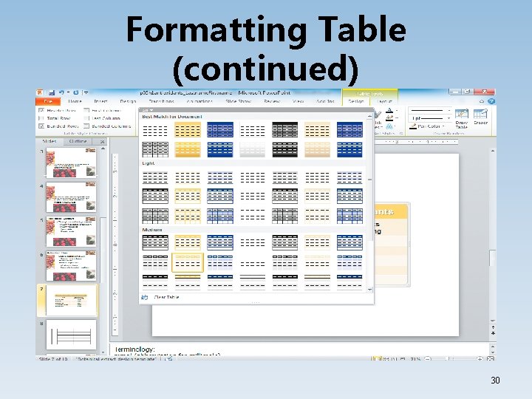Screen dimensions: 532x399
Task: Click the PowerPoint application icon in title bar
Action: (40, 92)
